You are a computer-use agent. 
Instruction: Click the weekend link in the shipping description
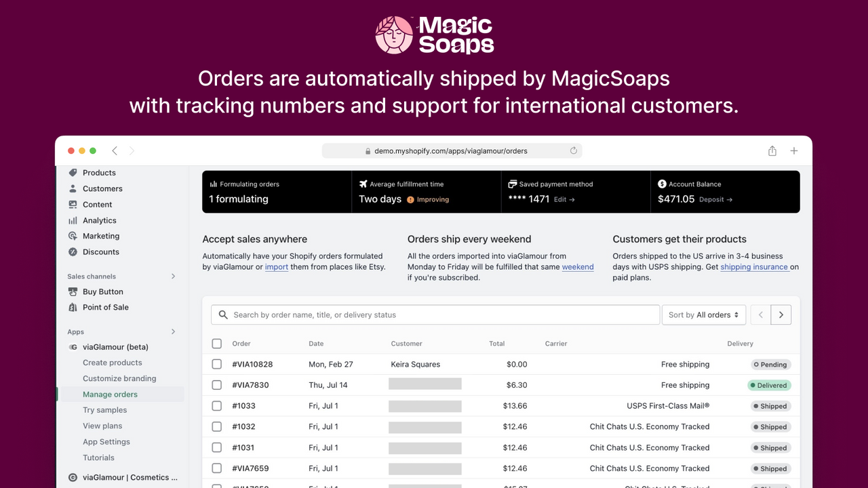[x=578, y=266]
